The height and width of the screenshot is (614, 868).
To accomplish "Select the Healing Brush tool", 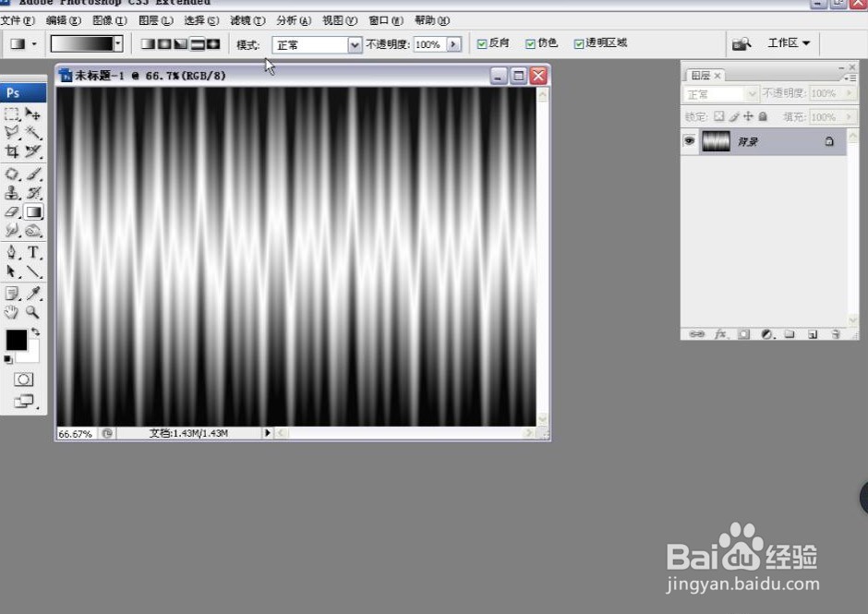I will [x=12, y=174].
